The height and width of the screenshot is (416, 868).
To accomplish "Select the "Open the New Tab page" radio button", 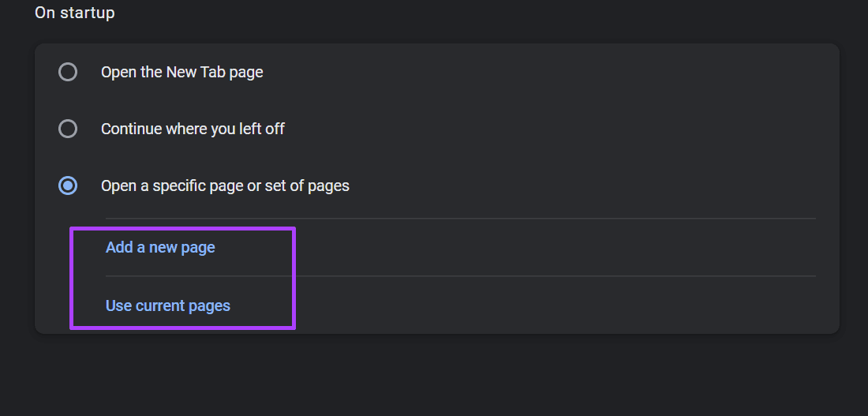I will (68, 72).
